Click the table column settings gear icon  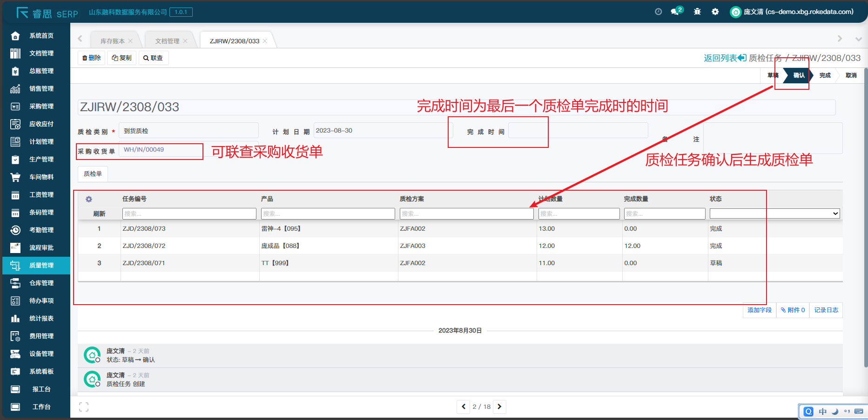[x=89, y=199]
